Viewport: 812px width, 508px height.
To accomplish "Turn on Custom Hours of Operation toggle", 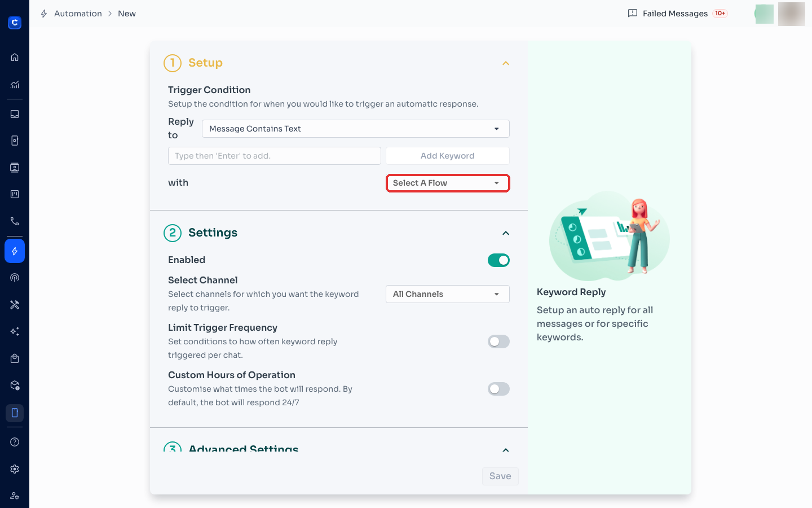I will click(x=498, y=389).
